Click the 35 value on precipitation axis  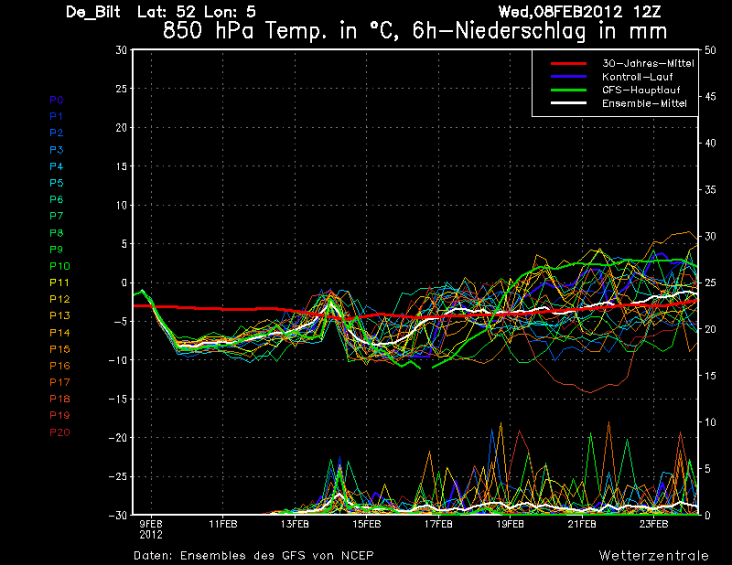point(710,190)
